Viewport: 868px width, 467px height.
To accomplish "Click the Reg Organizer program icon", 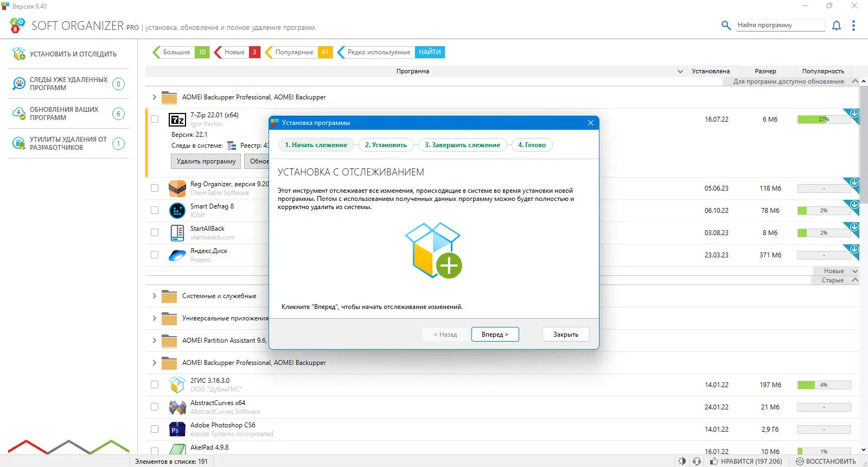I will (177, 188).
